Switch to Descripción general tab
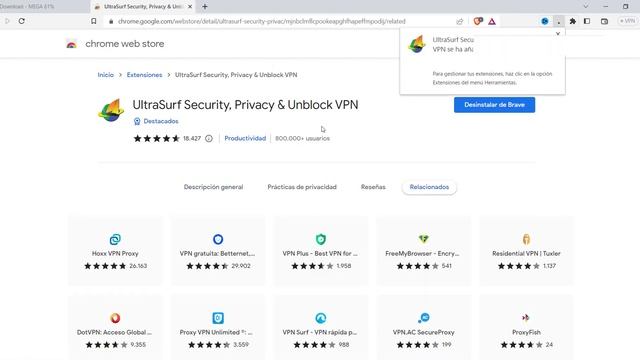Screen dimensions: 640x360 click(213, 187)
